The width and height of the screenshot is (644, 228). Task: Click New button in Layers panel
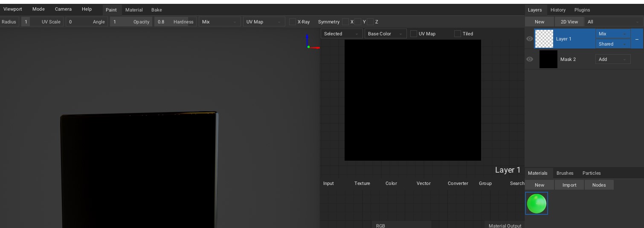pyautogui.click(x=540, y=22)
